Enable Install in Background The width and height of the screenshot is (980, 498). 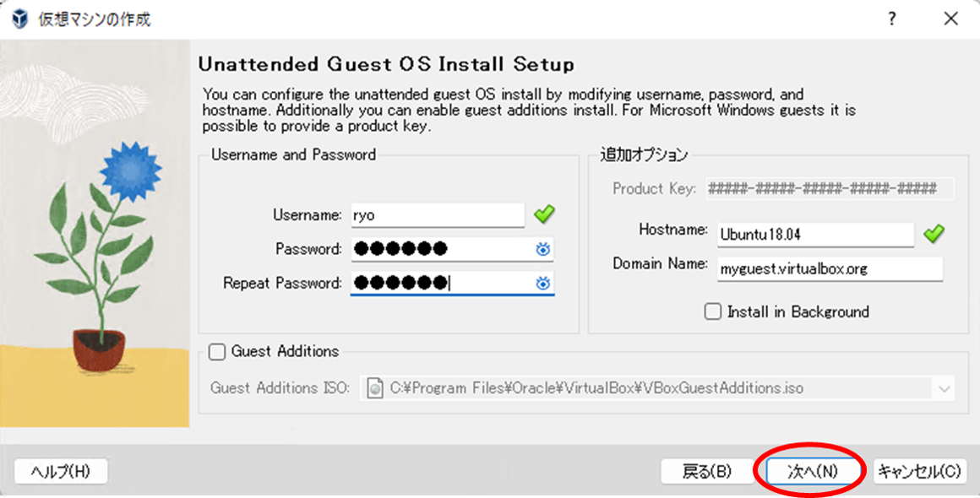[x=712, y=311]
